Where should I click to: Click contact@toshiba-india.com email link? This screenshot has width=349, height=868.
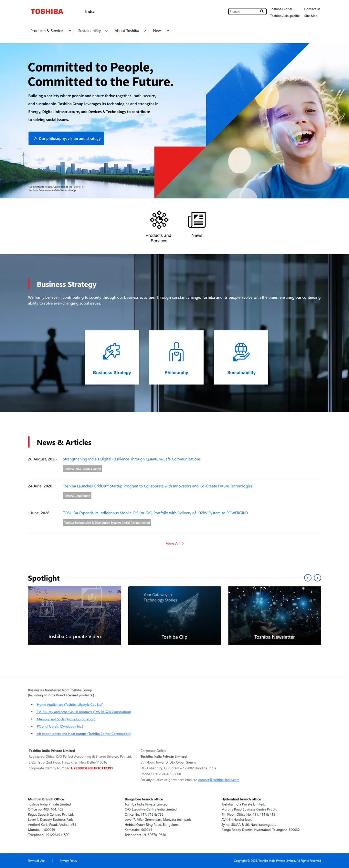click(x=219, y=780)
